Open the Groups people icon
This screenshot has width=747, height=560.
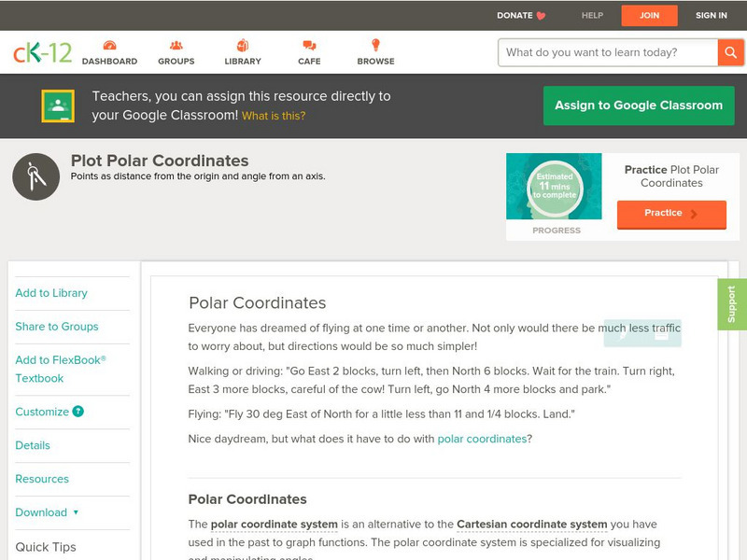[x=176, y=45]
